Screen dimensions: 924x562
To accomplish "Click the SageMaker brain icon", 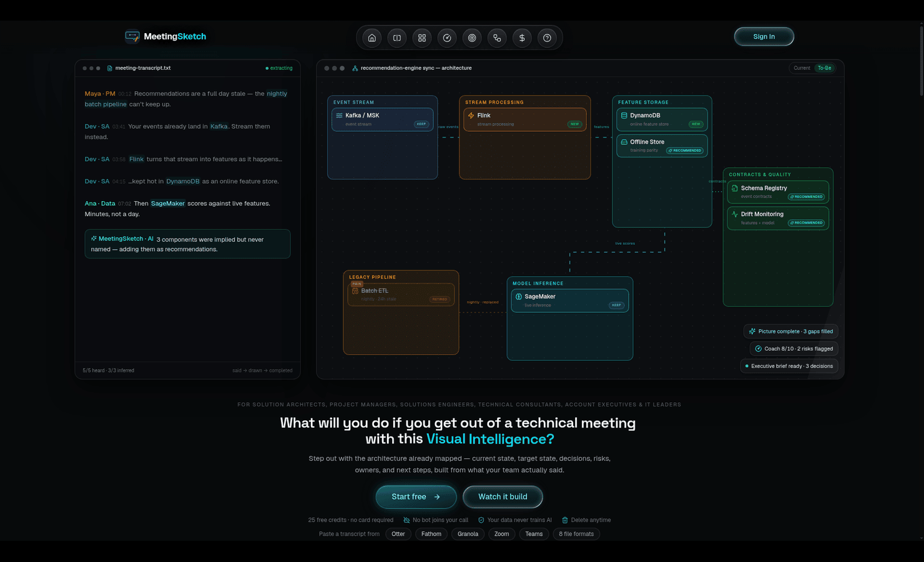I will point(518,297).
